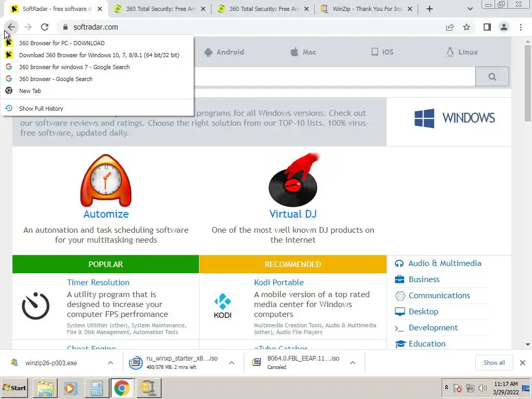The image size is (532, 399).
Task: Open the Chrome profile avatar
Action: click(x=504, y=27)
